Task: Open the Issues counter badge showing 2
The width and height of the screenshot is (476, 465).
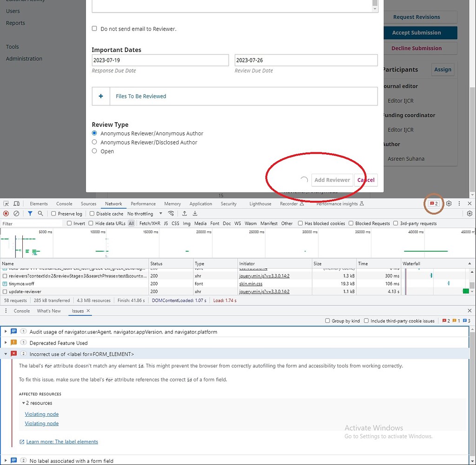Action: coord(434,203)
